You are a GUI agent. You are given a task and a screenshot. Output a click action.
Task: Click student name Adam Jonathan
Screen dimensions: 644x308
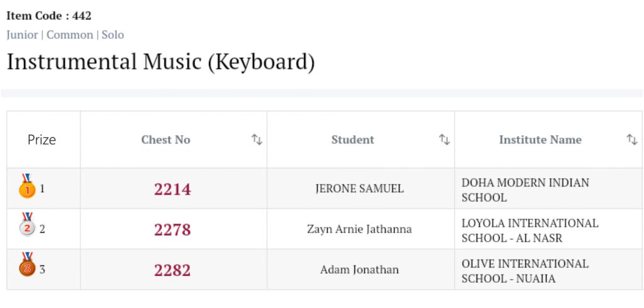[359, 270]
